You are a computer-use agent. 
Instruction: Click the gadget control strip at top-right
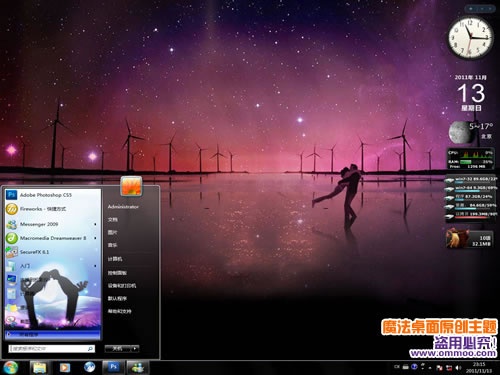(x=480, y=9)
